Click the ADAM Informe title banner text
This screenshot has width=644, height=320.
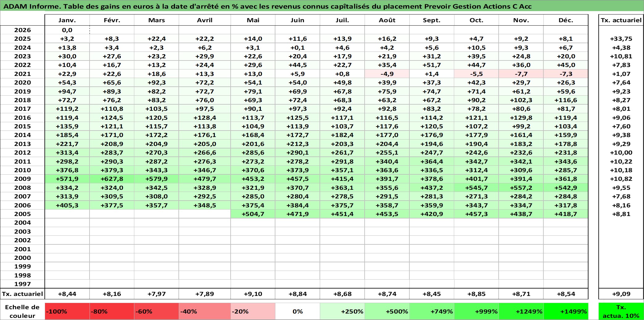pyautogui.click(x=267, y=6)
